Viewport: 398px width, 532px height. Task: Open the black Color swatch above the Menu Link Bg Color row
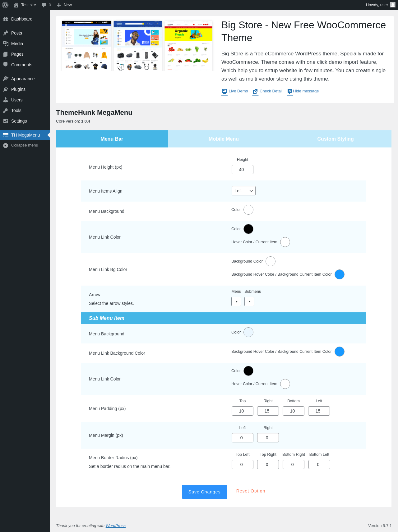(248, 229)
